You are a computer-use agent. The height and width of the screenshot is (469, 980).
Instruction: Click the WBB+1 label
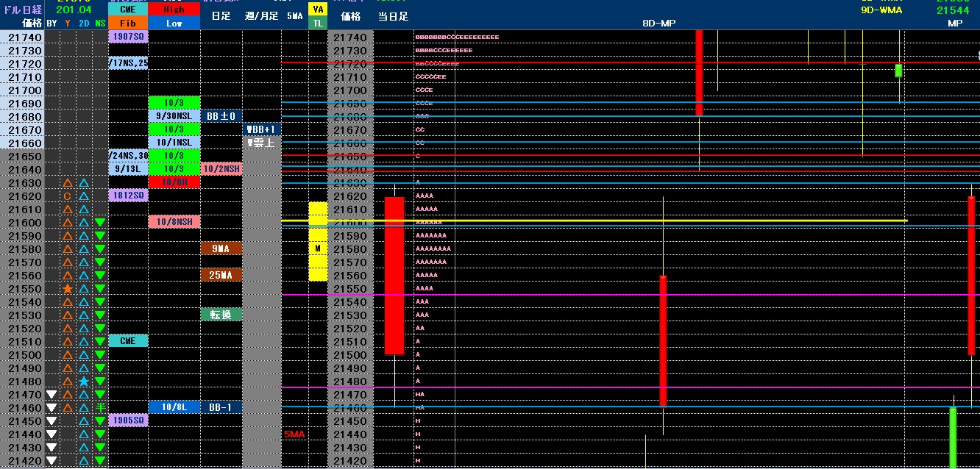click(x=261, y=129)
